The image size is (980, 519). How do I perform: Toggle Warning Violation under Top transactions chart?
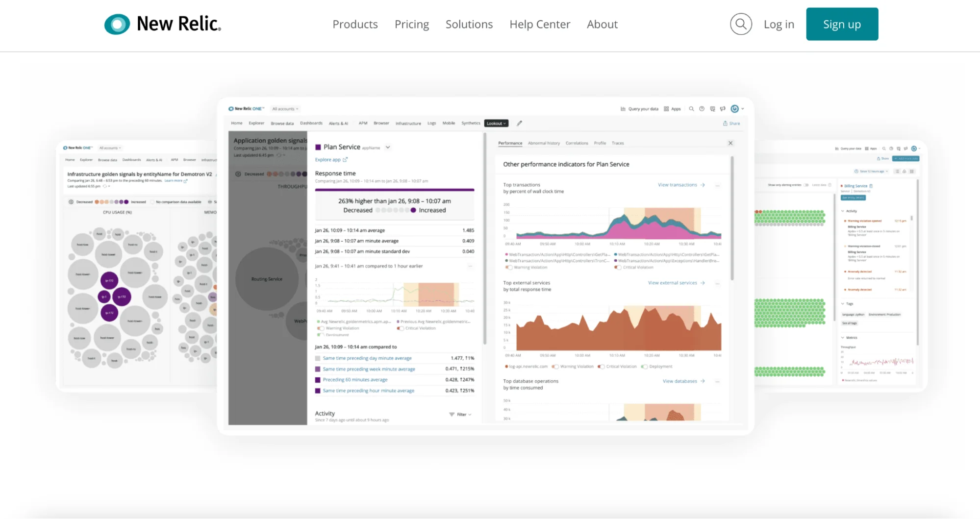point(509,268)
